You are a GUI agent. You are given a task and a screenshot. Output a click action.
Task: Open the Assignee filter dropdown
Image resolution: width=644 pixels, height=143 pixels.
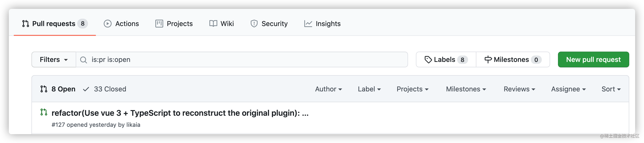tap(569, 89)
